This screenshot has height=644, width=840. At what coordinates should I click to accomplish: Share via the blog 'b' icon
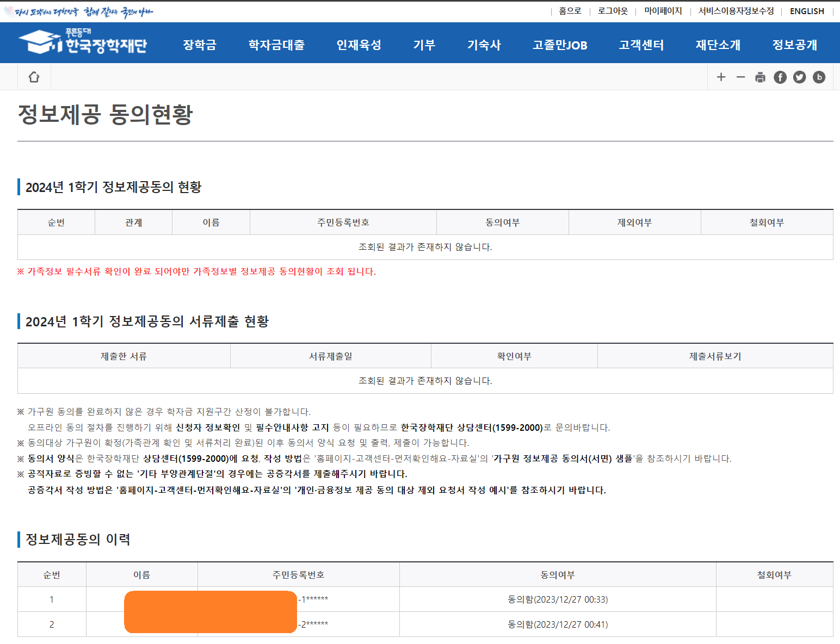click(819, 77)
